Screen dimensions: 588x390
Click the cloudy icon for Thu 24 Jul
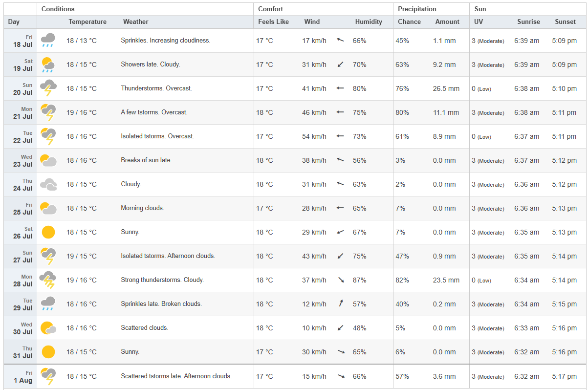click(48, 184)
